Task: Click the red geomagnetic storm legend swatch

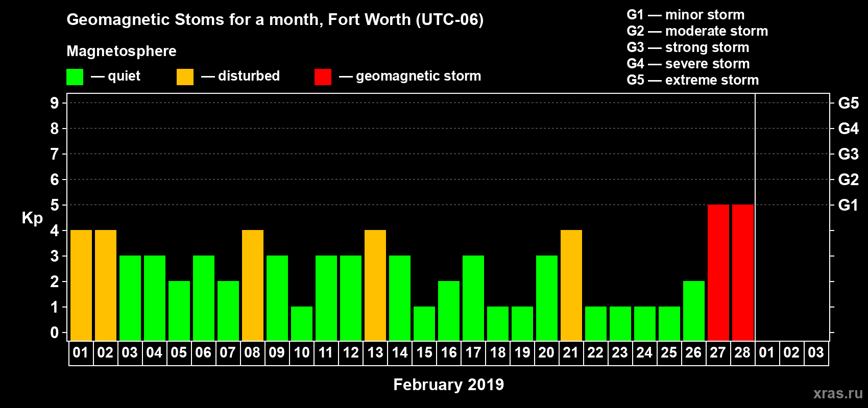Action: (323, 77)
